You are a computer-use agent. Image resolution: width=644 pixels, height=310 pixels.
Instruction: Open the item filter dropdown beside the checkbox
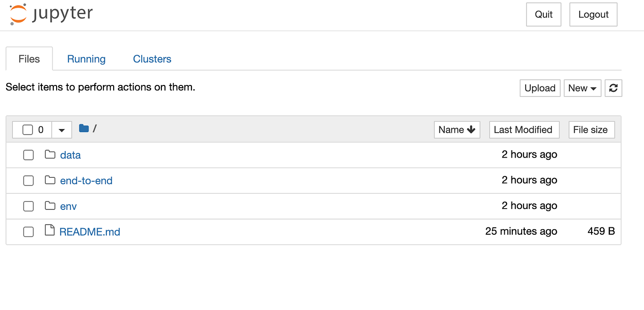(61, 130)
